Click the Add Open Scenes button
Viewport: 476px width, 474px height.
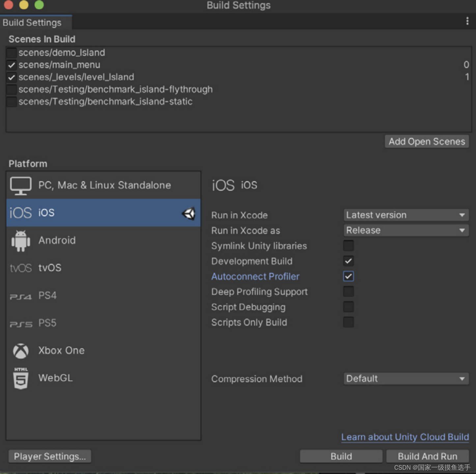point(427,142)
